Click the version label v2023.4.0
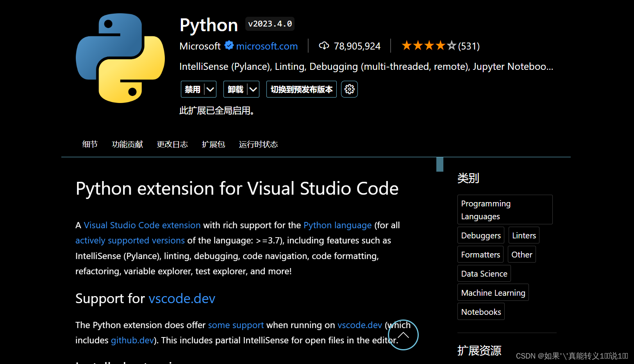Image resolution: width=634 pixels, height=364 pixels. tap(270, 24)
